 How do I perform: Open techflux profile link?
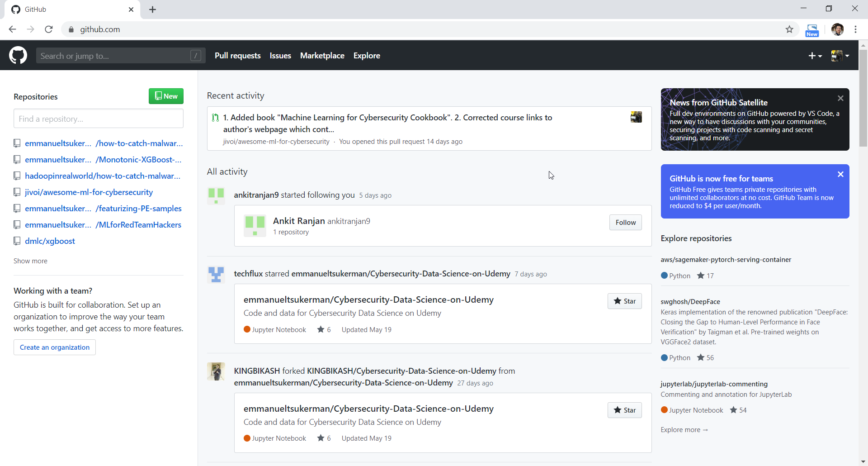248,274
